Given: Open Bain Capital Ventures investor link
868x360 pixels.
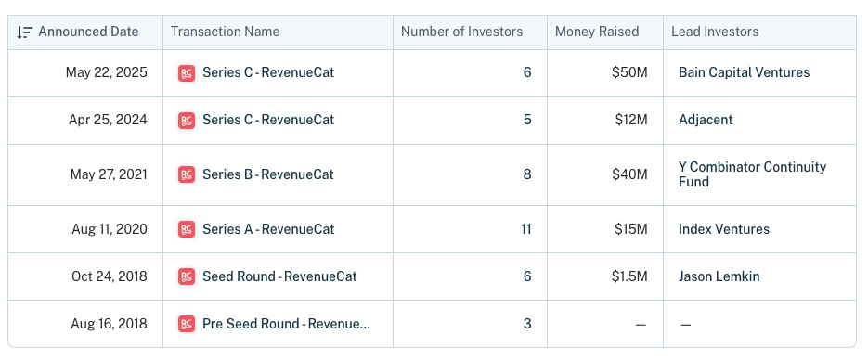Looking at the screenshot, I should (744, 72).
